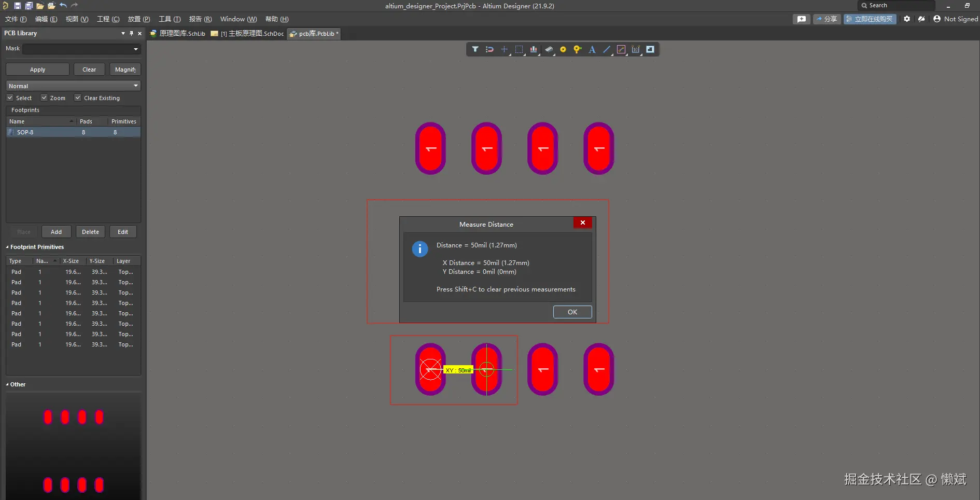The height and width of the screenshot is (500, 980).
Task: Click the Open Document folder icon
Action: (40, 6)
